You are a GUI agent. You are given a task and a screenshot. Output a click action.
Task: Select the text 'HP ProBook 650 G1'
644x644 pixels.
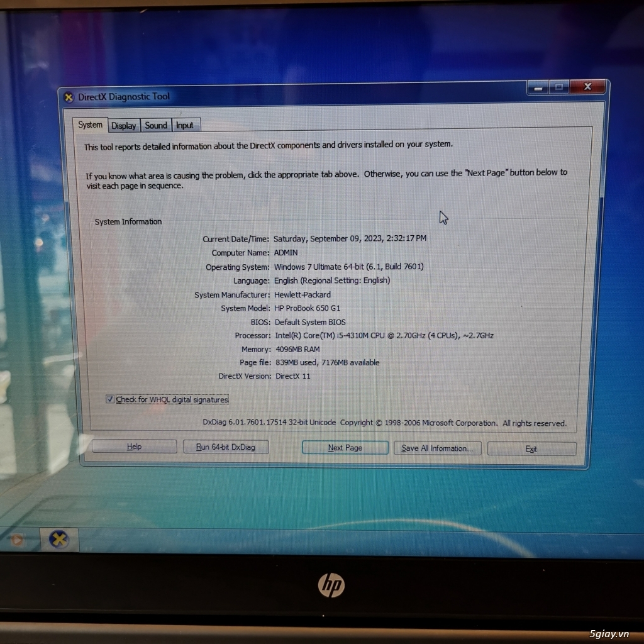point(307,308)
